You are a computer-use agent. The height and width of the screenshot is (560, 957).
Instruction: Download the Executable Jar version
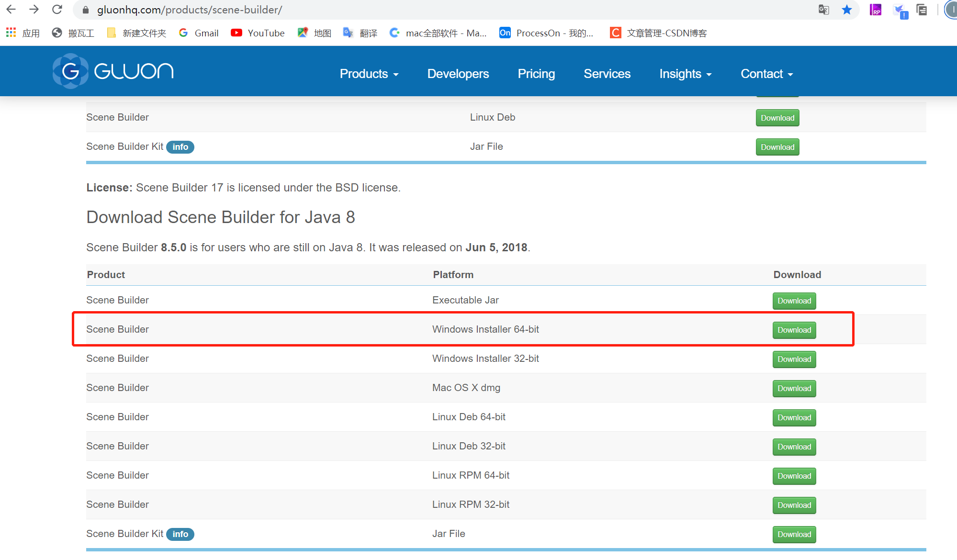coord(794,301)
